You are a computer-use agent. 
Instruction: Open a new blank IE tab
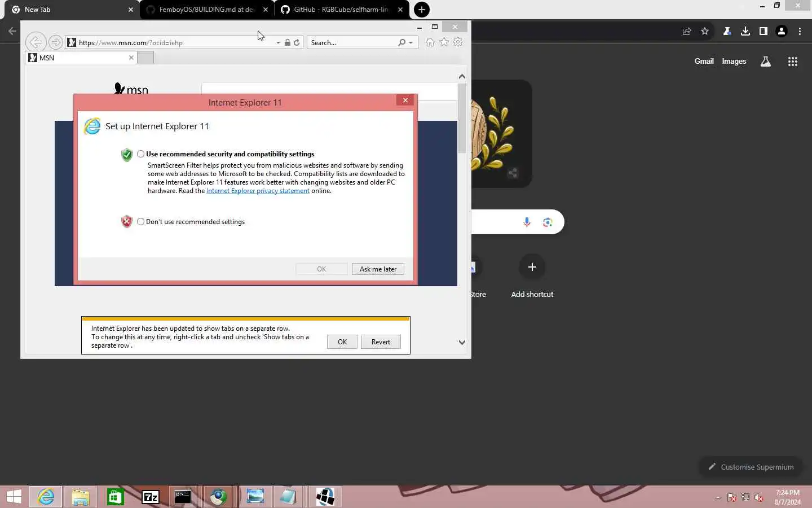click(145, 58)
